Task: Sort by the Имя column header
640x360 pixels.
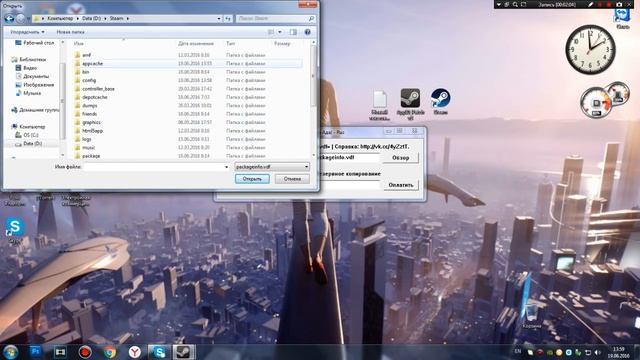Action: tap(79, 43)
